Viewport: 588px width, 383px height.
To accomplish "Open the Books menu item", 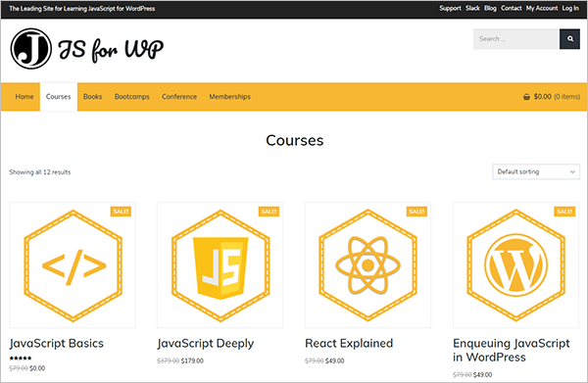I will click(x=93, y=97).
